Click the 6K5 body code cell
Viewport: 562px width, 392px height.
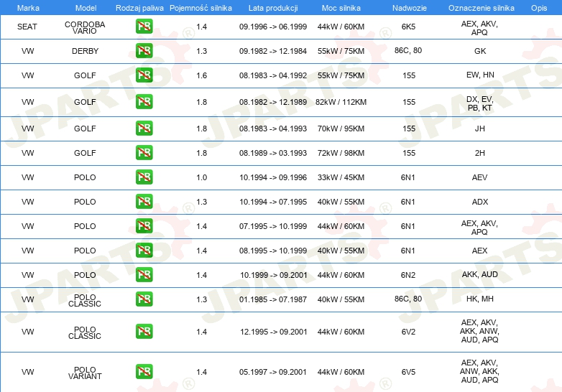(408, 27)
